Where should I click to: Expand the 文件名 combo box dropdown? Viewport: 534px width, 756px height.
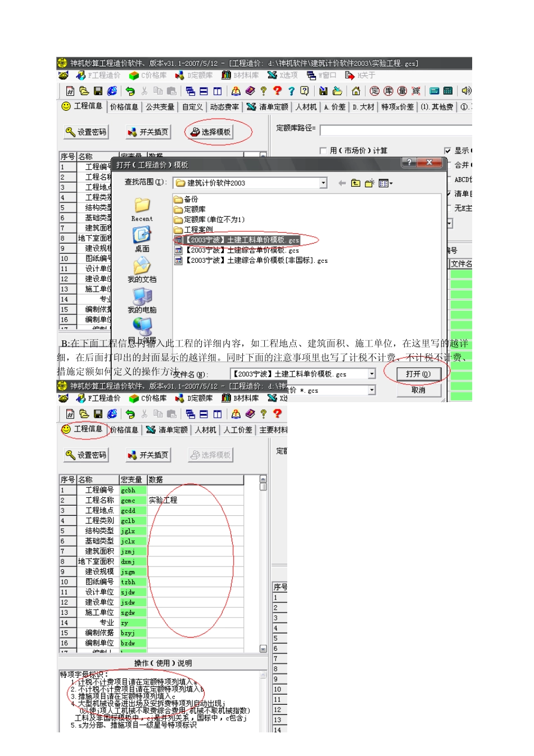click(x=372, y=374)
